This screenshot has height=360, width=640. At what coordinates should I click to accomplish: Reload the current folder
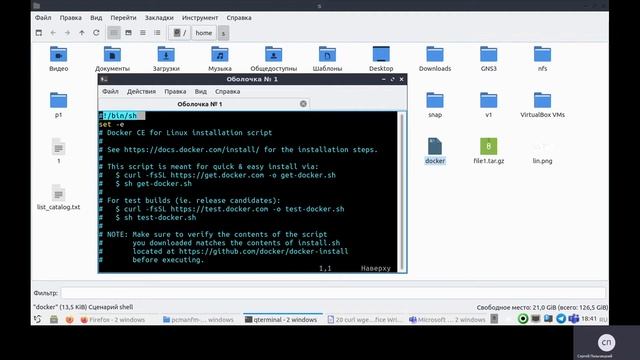point(96,33)
